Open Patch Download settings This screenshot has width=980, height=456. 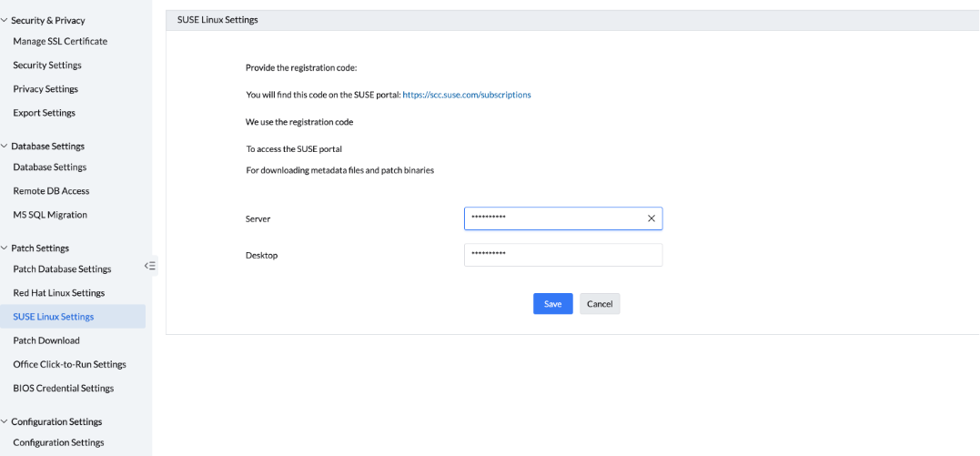tap(46, 340)
